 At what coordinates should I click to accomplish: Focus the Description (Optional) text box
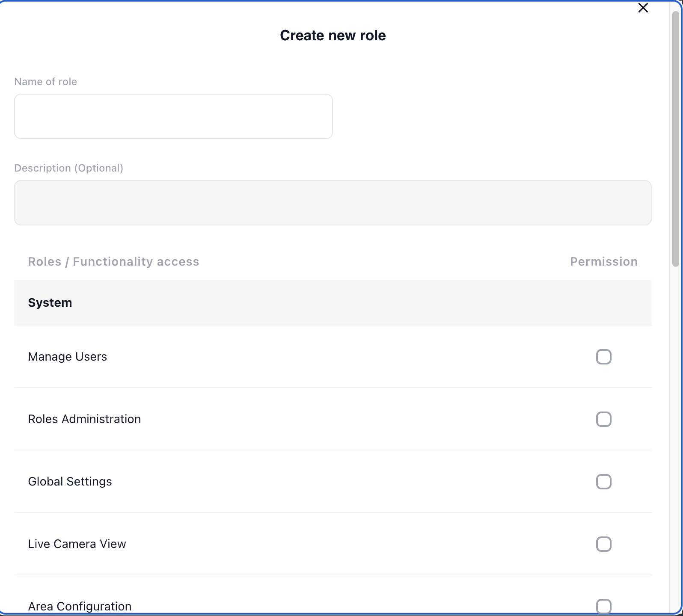pyautogui.click(x=333, y=203)
